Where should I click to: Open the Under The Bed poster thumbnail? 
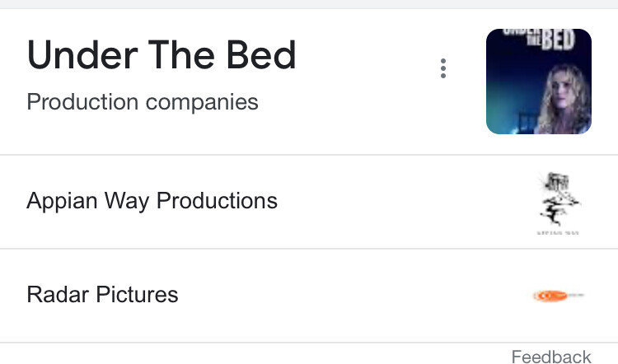[539, 82]
